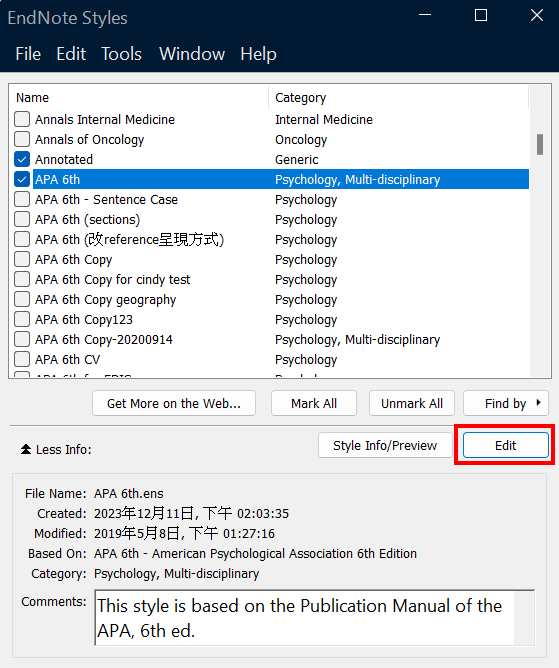This screenshot has width=559, height=668.
Task: Click inside the Comments text field
Action: [314, 618]
